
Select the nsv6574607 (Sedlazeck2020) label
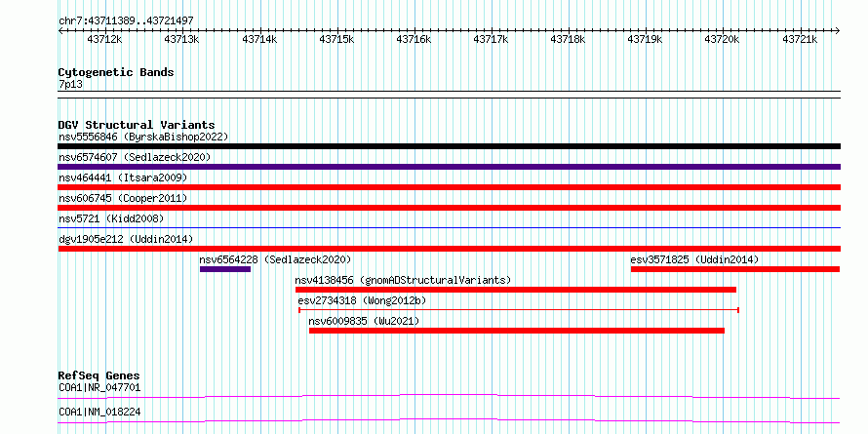click(135, 157)
